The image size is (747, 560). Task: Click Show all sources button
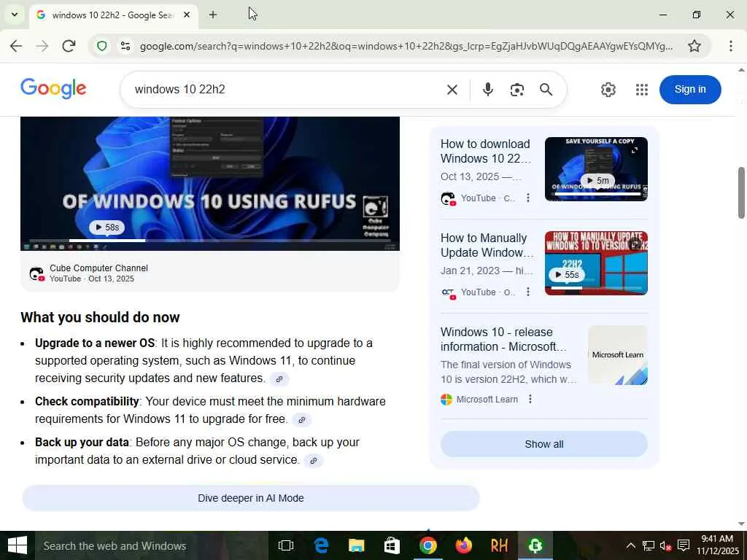click(544, 444)
